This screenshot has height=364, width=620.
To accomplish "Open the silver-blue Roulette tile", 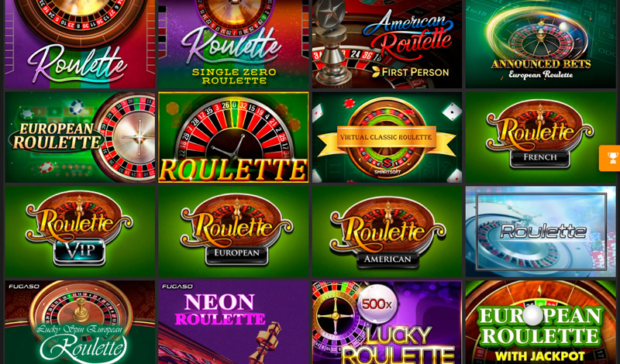I will [540, 232].
